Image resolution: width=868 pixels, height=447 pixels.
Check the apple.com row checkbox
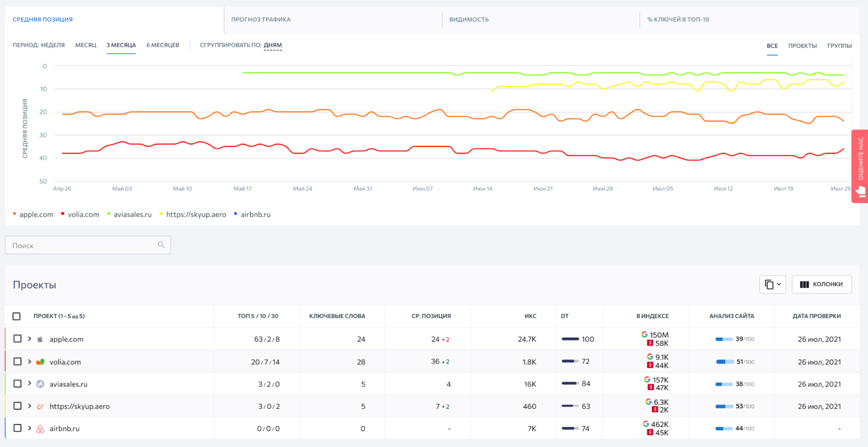point(17,339)
